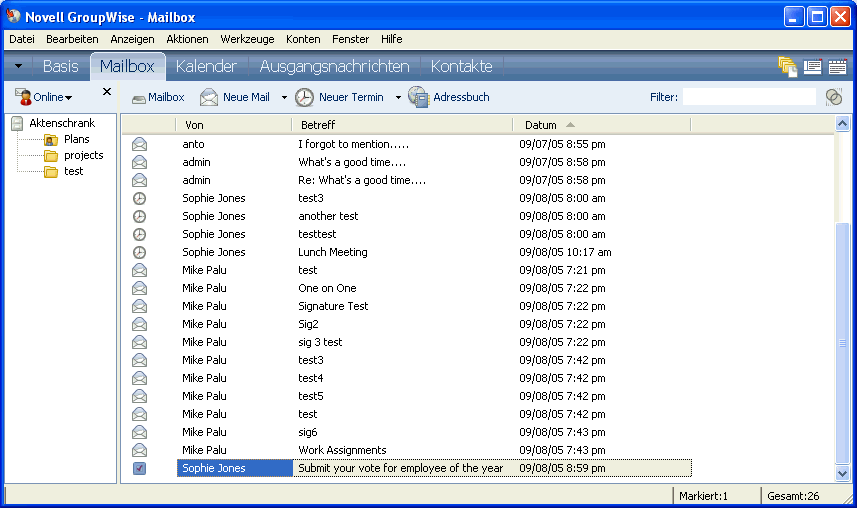Expand the Neue Mail dropdown arrow
Image resolution: width=857 pixels, height=508 pixels.
pyautogui.click(x=284, y=98)
